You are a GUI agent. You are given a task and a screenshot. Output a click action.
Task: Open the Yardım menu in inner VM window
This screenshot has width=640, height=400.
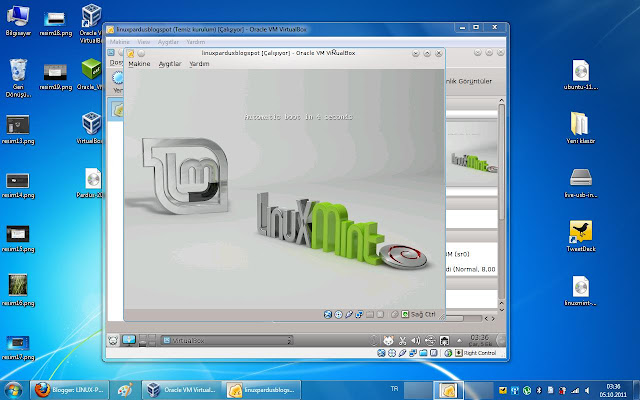click(x=199, y=64)
